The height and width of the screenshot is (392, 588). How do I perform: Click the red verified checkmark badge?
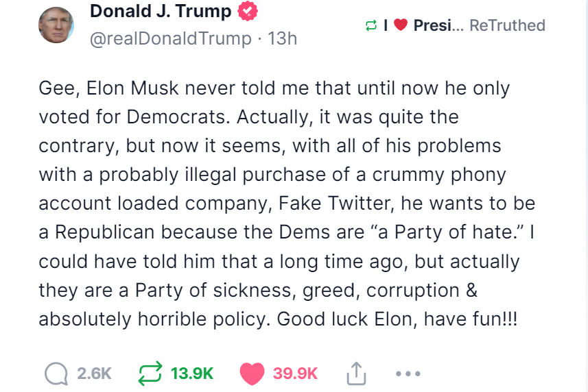[x=248, y=12]
